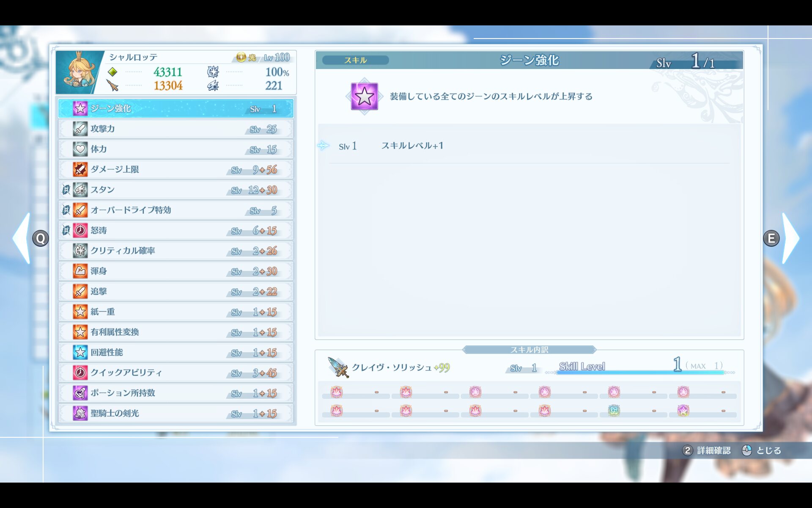This screenshot has height=508, width=812.
Task: Click the ダメージ上限 skill icon
Action: (80, 169)
